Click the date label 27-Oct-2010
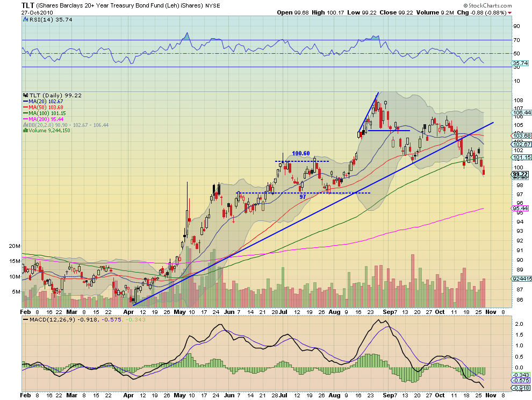 pyautogui.click(x=37, y=12)
